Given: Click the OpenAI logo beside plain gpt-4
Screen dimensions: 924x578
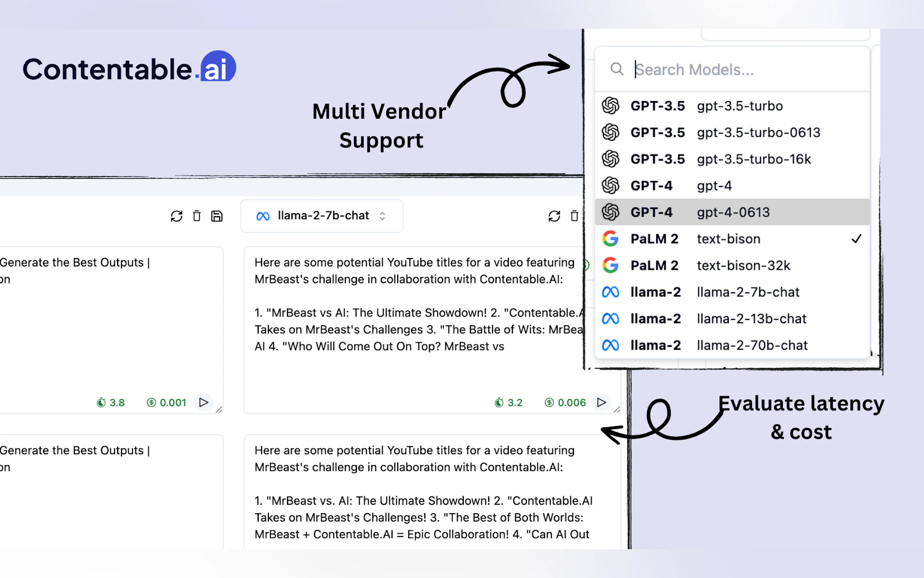Looking at the screenshot, I should (610, 185).
